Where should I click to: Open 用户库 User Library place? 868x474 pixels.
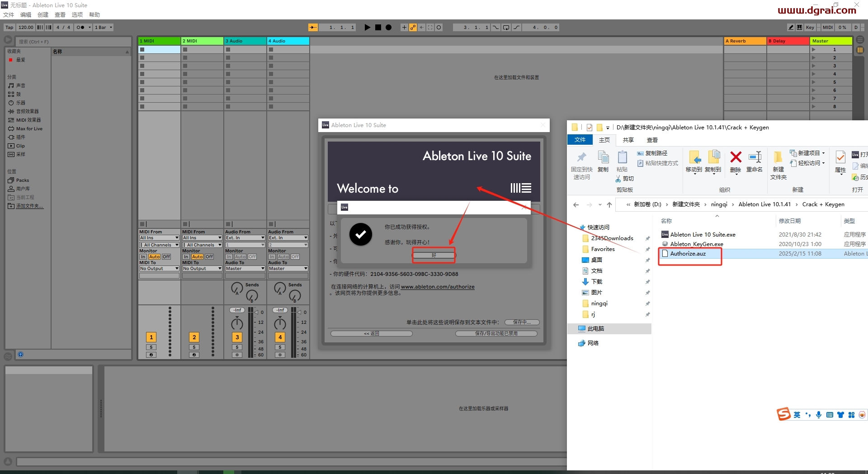(19, 189)
